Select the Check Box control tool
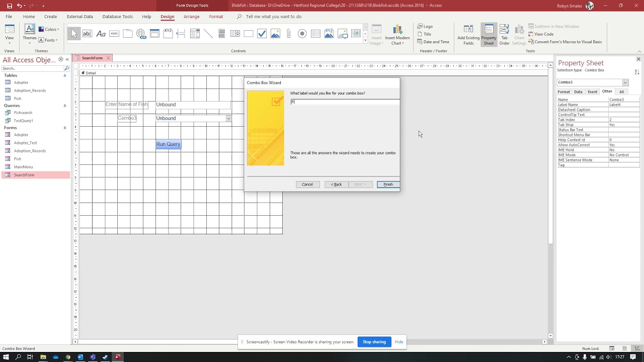644x362 pixels. click(x=262, y=34)
